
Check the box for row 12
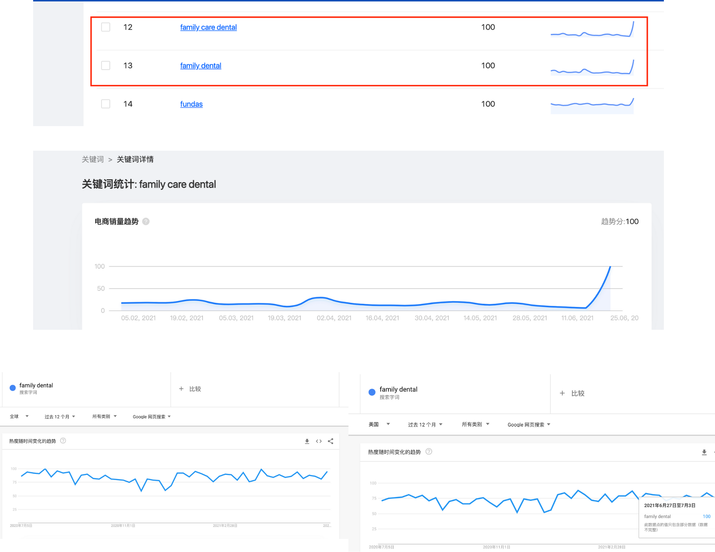point(105,27)
